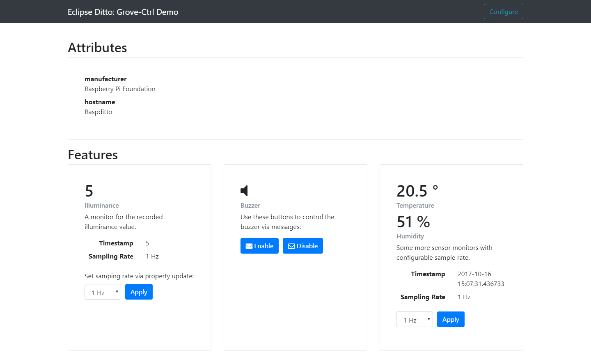Select the 'Temperature' label
Image resolution: width=591 pixels, height=364 pixels.
(x=415, y=205)
